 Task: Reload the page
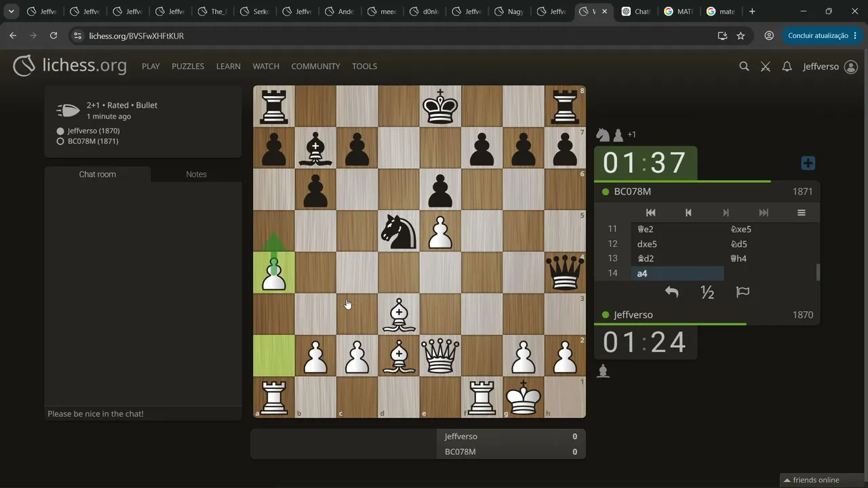54,35
